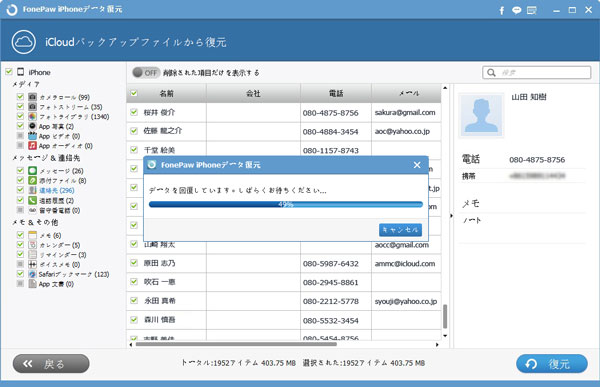Open the feedback chat bubble icon
Image resolution: width=600 pixels, height=387 pixels.
pyautogui.click(x=517, y=10)
